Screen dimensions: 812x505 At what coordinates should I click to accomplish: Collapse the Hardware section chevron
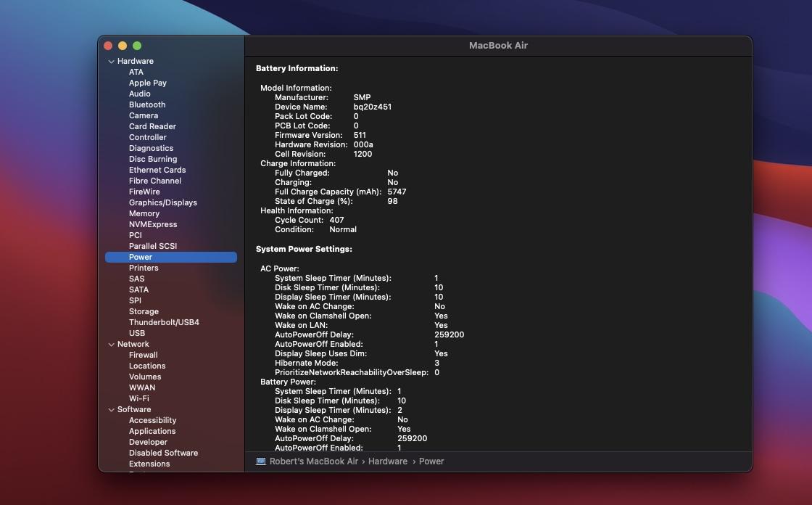111,61
